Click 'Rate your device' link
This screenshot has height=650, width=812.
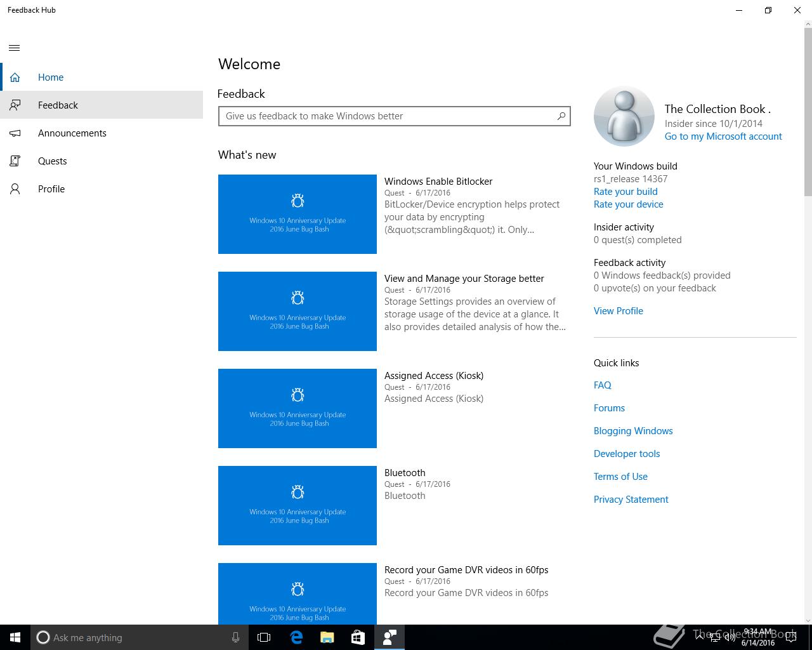pos(629,204)
